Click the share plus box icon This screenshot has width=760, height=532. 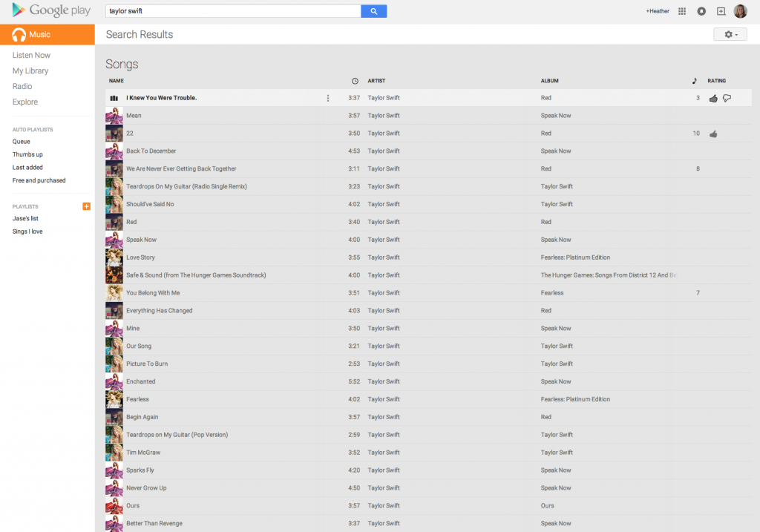[721, 11]
